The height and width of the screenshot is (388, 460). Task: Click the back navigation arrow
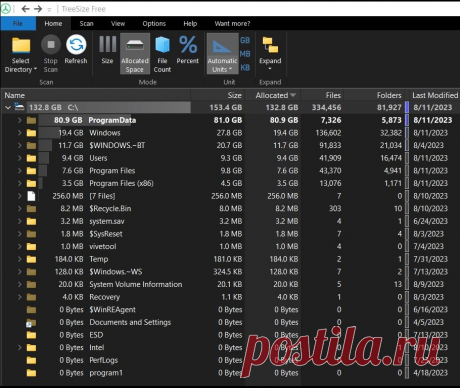click(25, 9)
